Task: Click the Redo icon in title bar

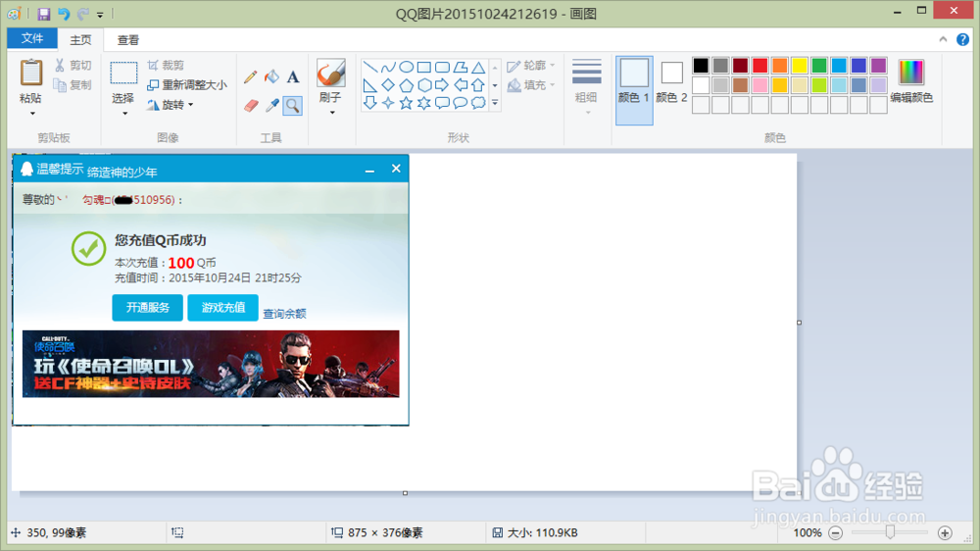Action: click(x=82, y=14)
